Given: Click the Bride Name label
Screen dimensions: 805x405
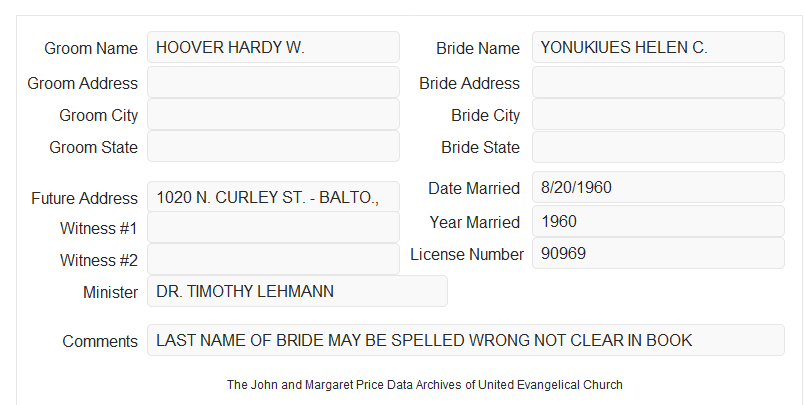Looking at the screenshot, I should 477,48.
